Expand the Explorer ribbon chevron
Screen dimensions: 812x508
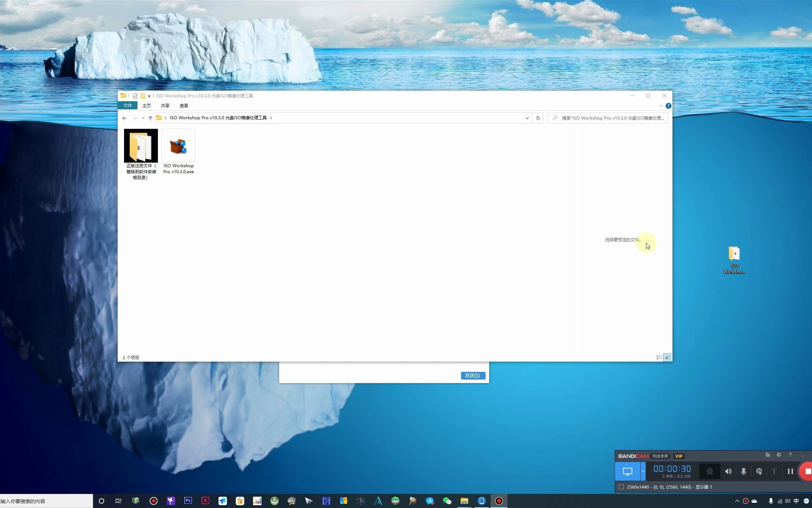tap(660, 106)
